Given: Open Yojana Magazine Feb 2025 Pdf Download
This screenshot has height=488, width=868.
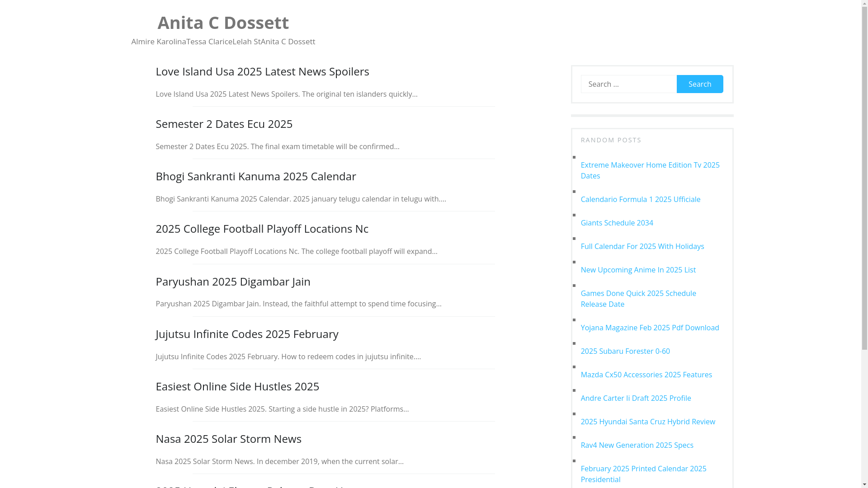Looking at the screenshot, I should click(x=650, y=328).
